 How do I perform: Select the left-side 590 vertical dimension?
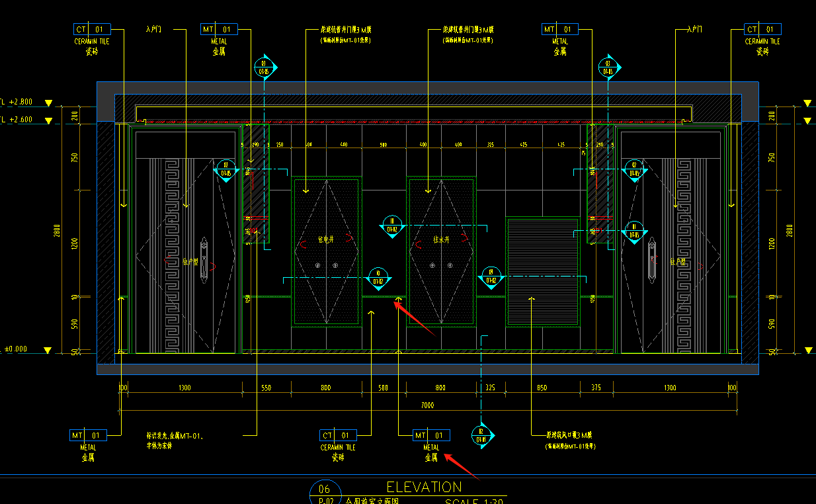pyautogui.click(x=75, y=324)
